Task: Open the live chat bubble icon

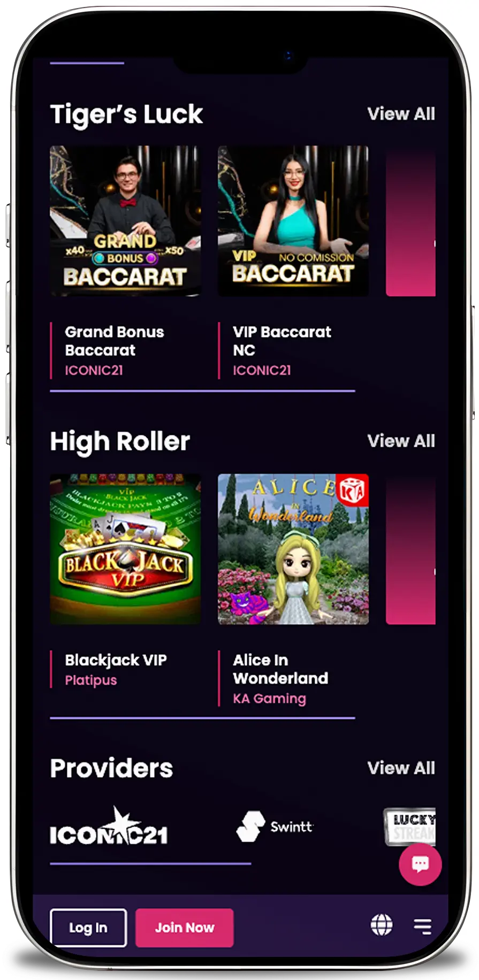Action: pyautogui.click(x=420, y=864)
